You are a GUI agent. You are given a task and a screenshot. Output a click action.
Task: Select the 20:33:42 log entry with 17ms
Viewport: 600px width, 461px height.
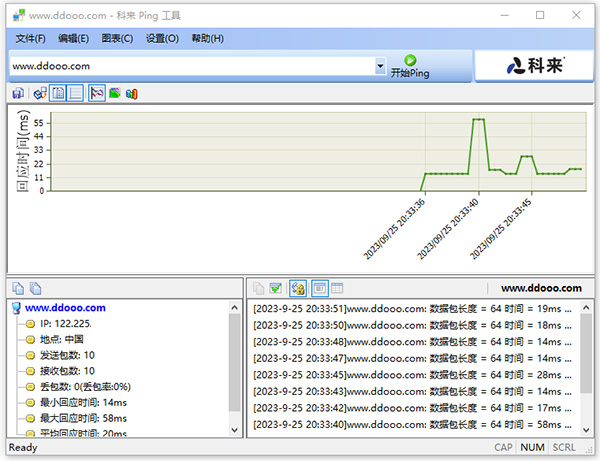[x=412, y=408]
